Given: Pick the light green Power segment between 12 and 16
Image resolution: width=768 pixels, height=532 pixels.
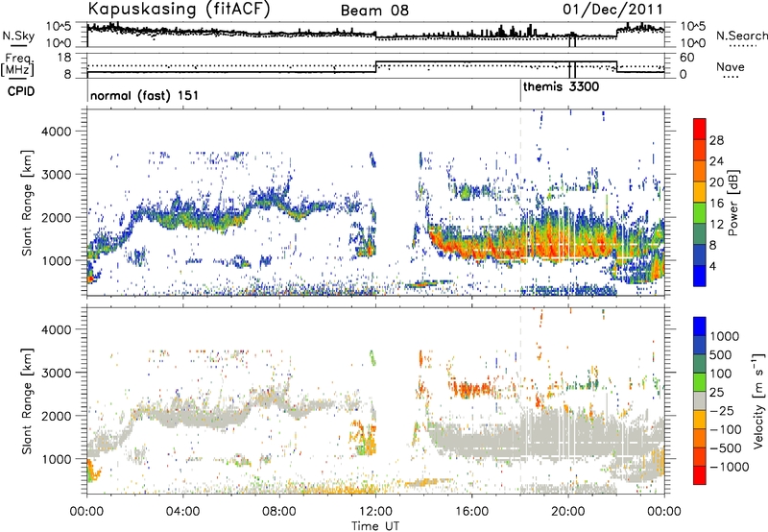Looking at the screenshot, I should [x=700, y=212].
